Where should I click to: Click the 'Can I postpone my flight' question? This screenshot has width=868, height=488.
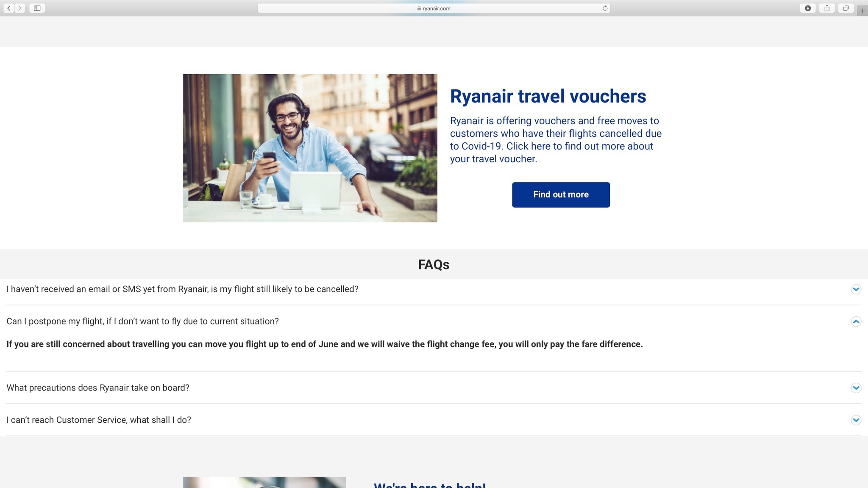(142, 321)
